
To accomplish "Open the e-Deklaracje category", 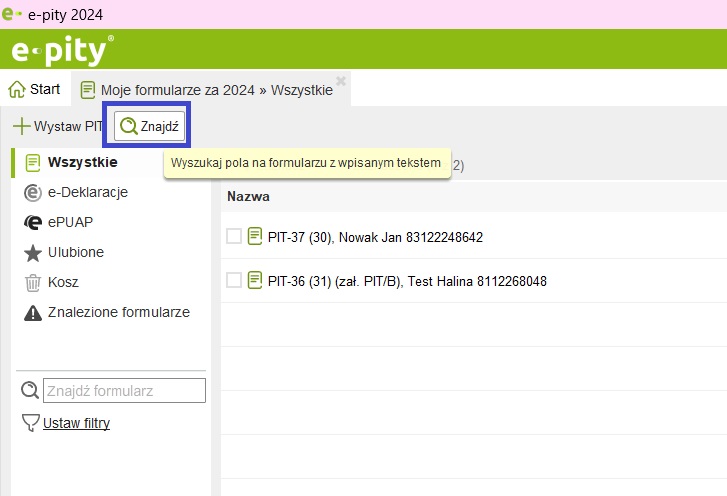I will pyautogui.click(x=87, y=192).
